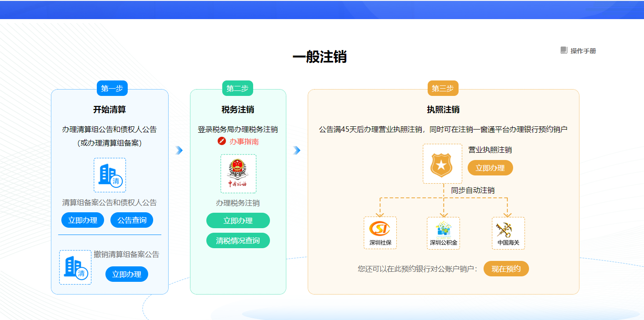Click 清税情况查询 in step two

coord(238,240)
